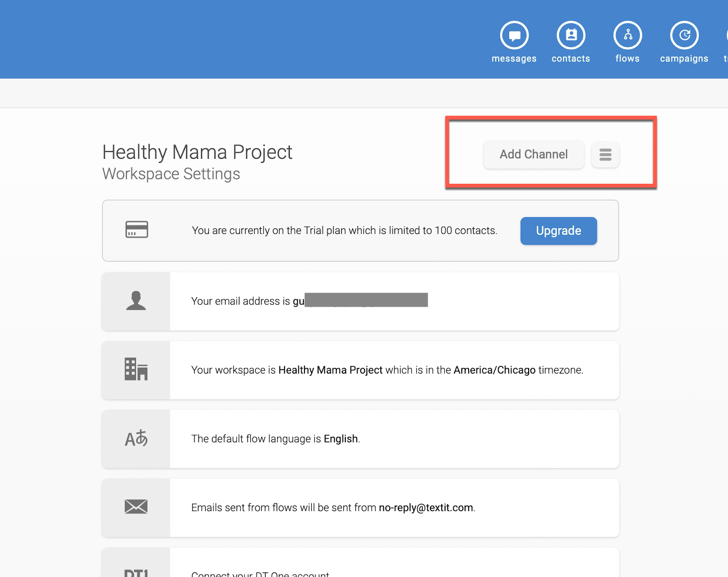Click the 'no-reply@textit.com' address
The image size is (728, 577).
point(426,508)
